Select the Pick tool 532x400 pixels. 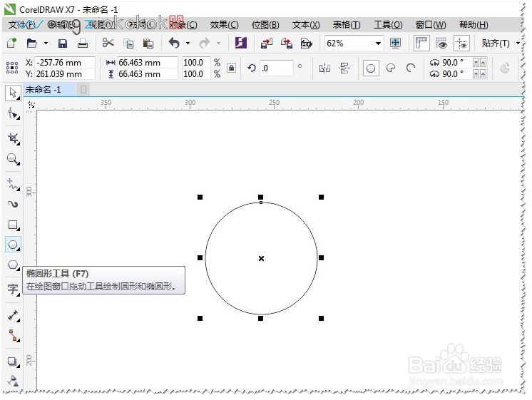point(13,93)
